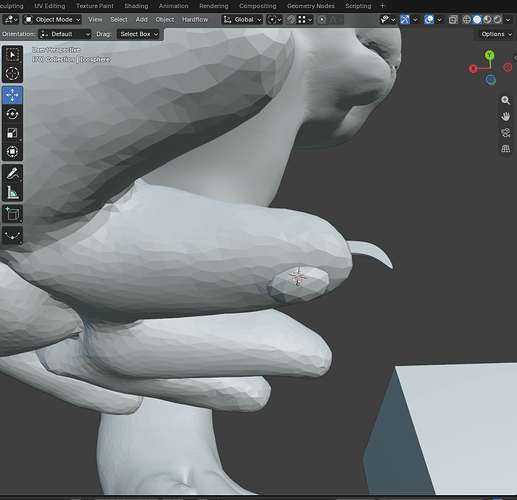Toggle Show Gizmo button

(x=405, y=20)
